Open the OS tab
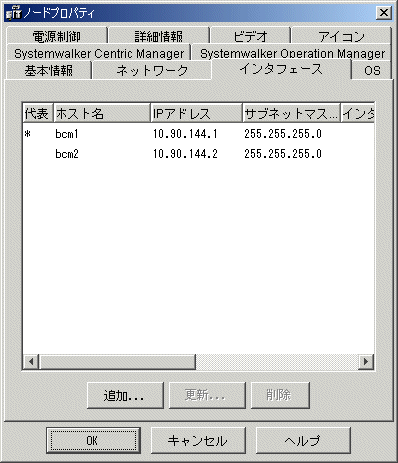The width and height of the screenshot is (398, 463). pos(372,70)
